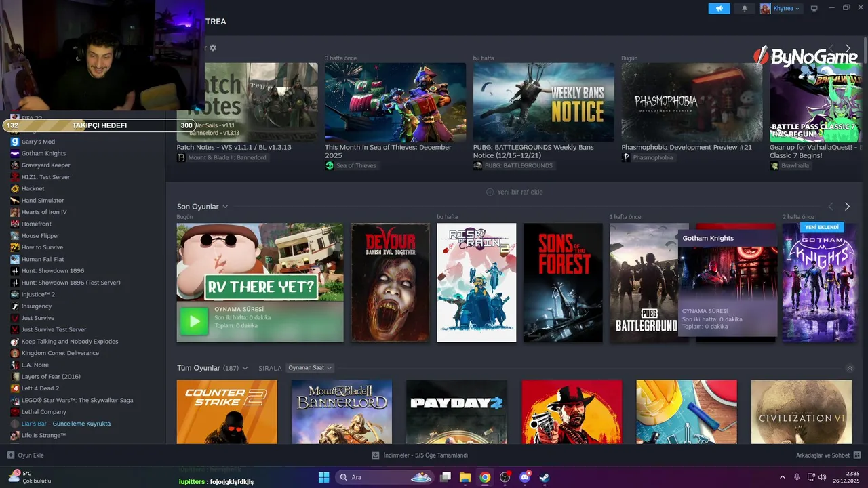Click the Hacknet game icon in the list

coord(15,188)
